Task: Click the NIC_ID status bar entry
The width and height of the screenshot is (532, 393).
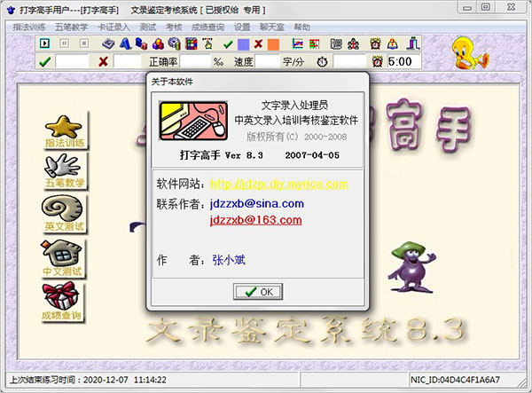Action: [x=455, y=380]
